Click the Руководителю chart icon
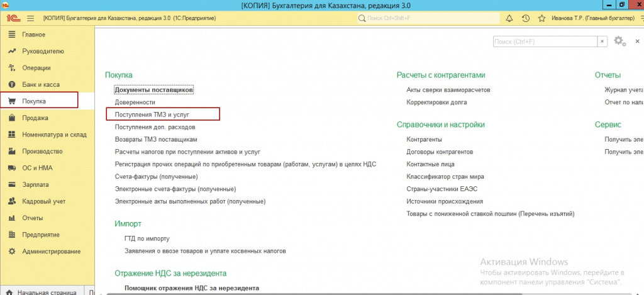644x295 pixels. coord(12,52)
